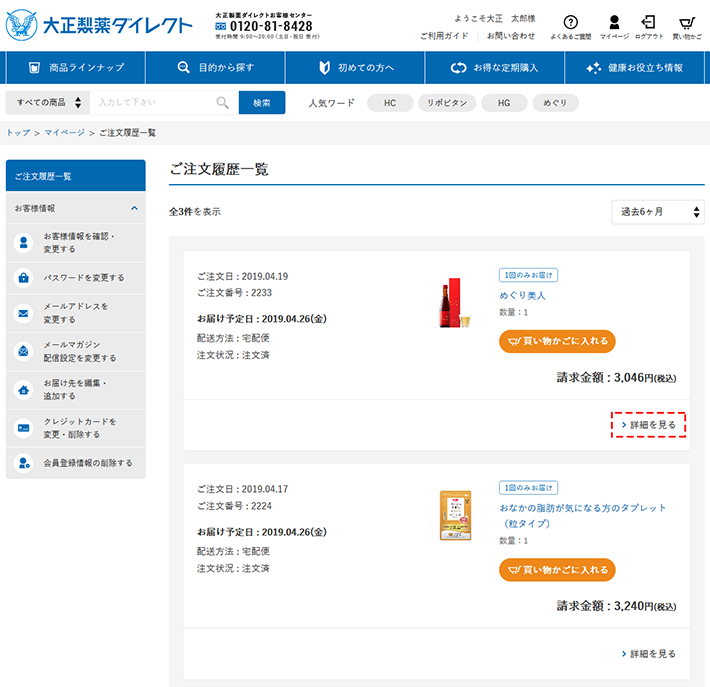This screenshot has width=710, height=687.
Task: Click the 請求金額 3,240円 amount text
Action: pyautogui.click(x=616, y=606)
